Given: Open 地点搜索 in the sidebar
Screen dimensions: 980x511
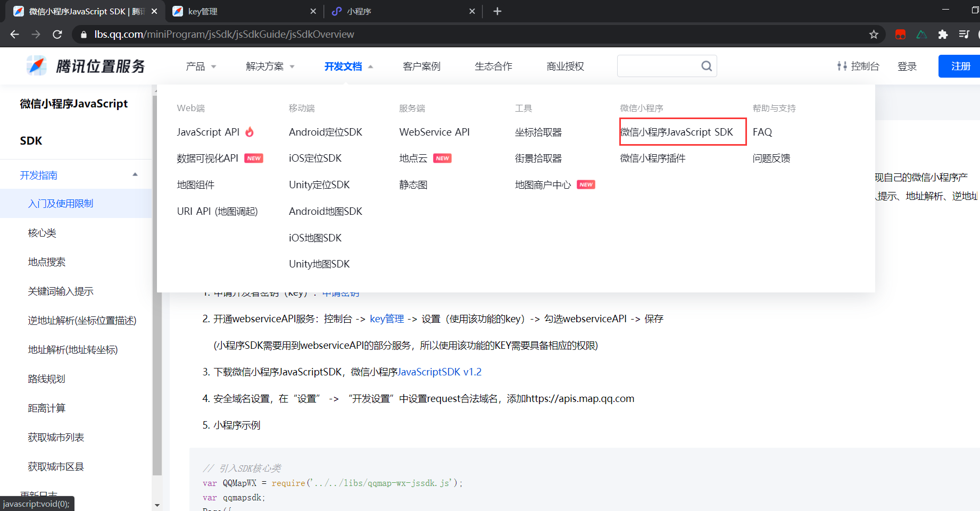Looking at the screenshot, I should pyautogui.click(x=47, y=262).
